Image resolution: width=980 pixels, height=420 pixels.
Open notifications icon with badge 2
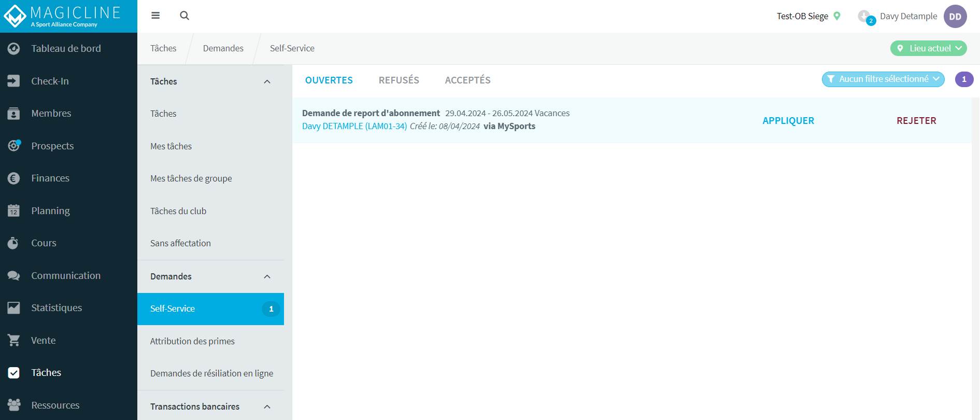pos(866,17)
